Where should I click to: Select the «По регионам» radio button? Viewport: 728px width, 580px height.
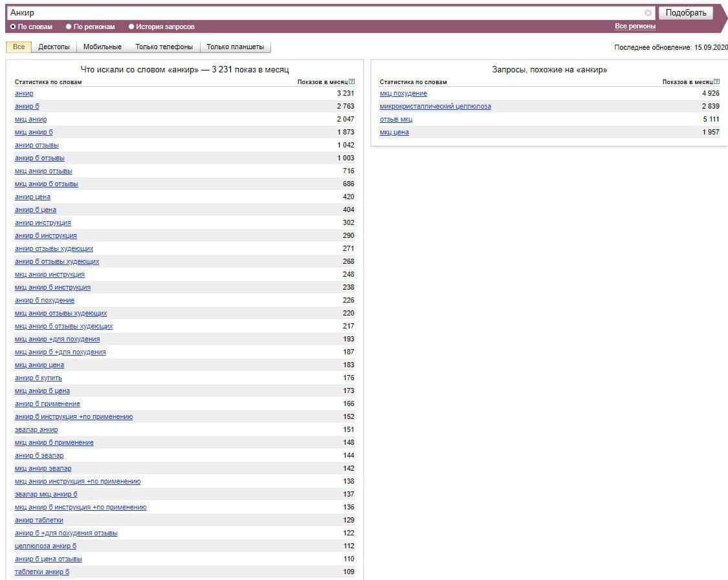pyautogui.click(x=69, y=27)
